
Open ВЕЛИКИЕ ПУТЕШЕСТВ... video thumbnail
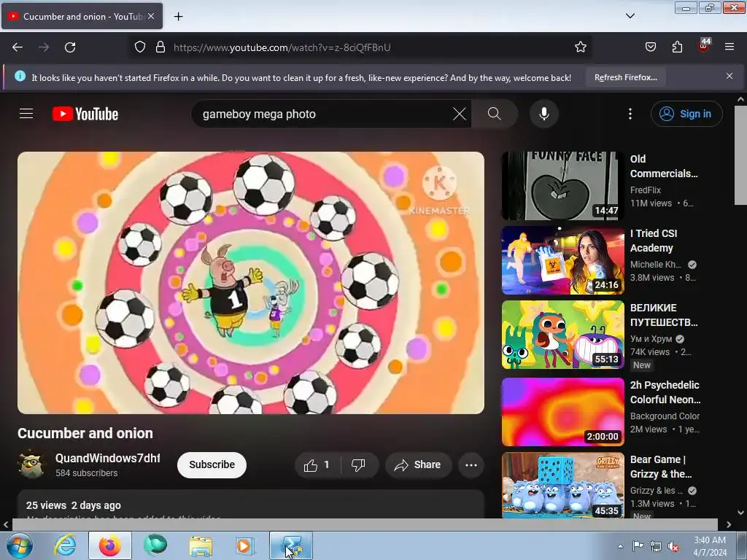tap(562, 334)
